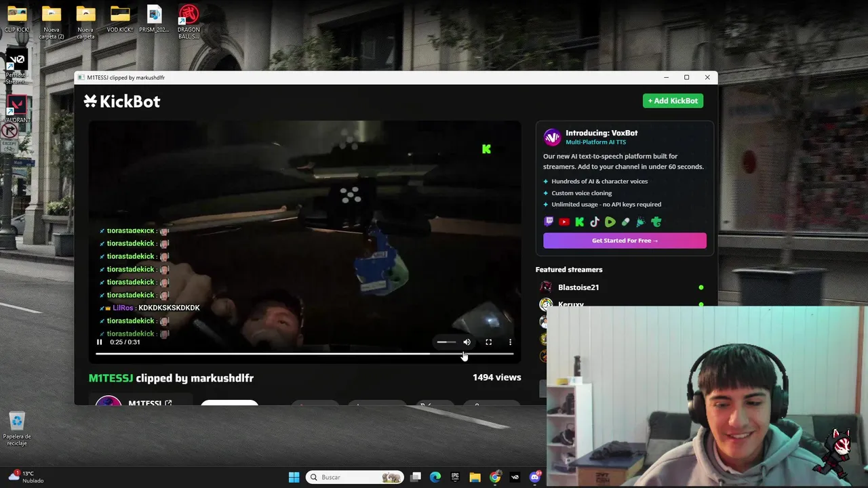868x488 pixels.
Task: Click the green dinosaur icon in VoxBot card
Action: click(x=656, y=222)
